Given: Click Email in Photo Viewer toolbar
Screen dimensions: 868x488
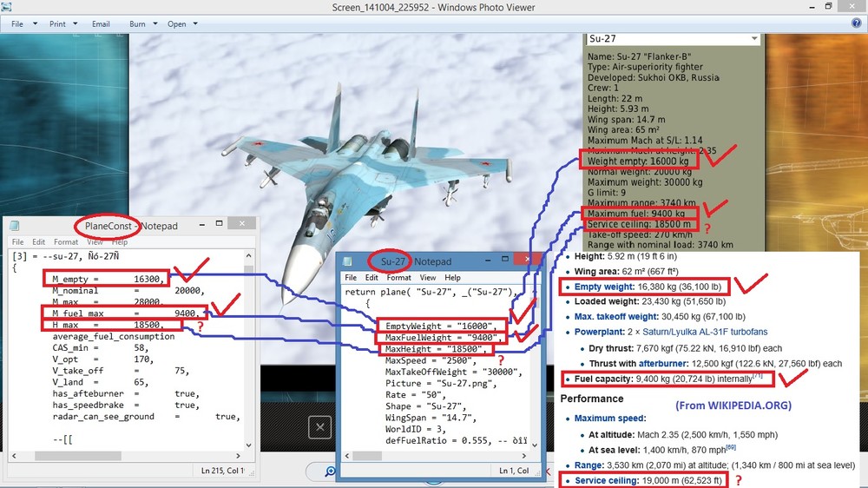Looking at the screenshot, I should point(101,23).
